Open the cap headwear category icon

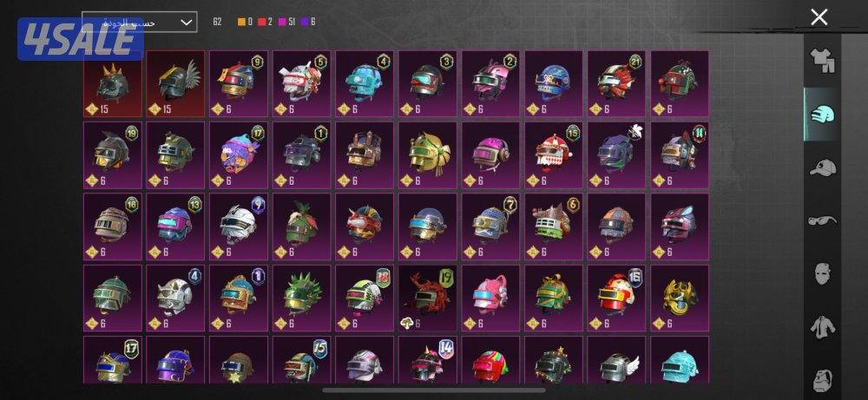(x=822, y=167)
